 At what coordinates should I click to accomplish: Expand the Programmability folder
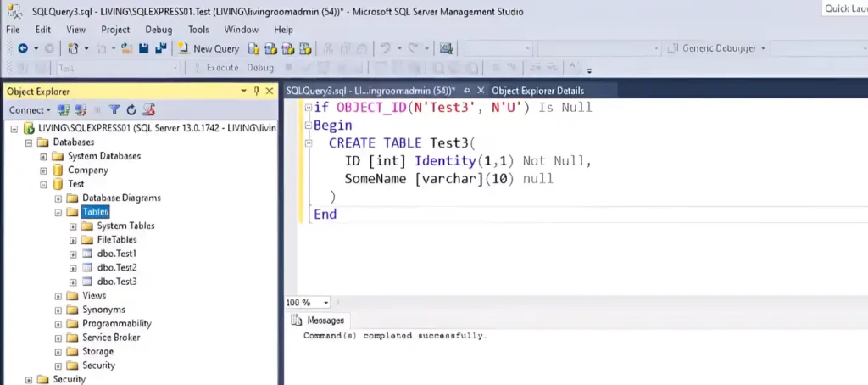[58, 324]
